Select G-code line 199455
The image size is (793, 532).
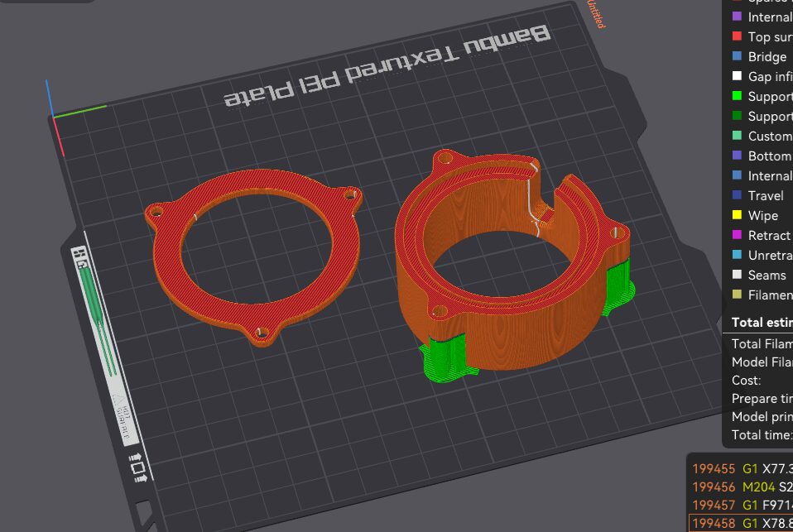[741, 469]
